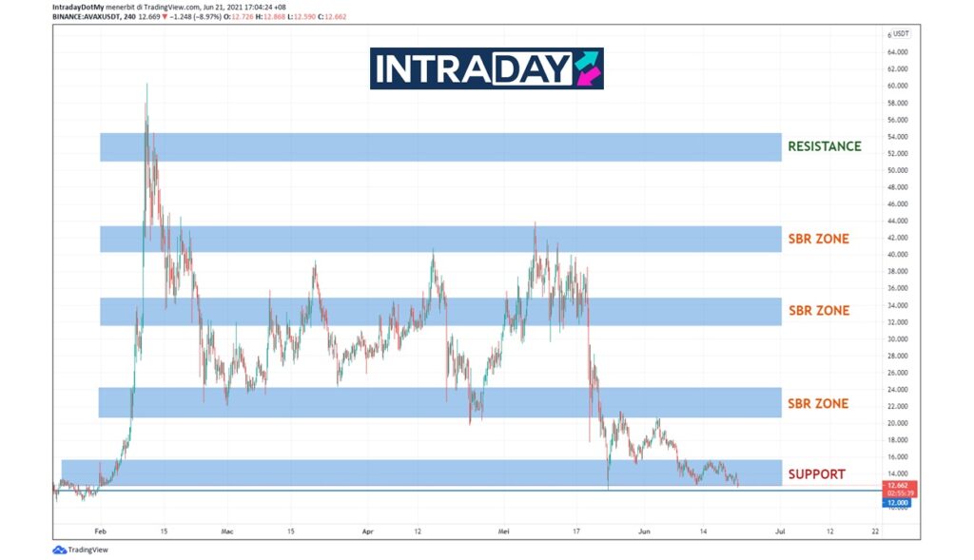This screenshot has height=560, width=974.
Task: Click the blue support zone rectangle
Action: click(420, 473)
